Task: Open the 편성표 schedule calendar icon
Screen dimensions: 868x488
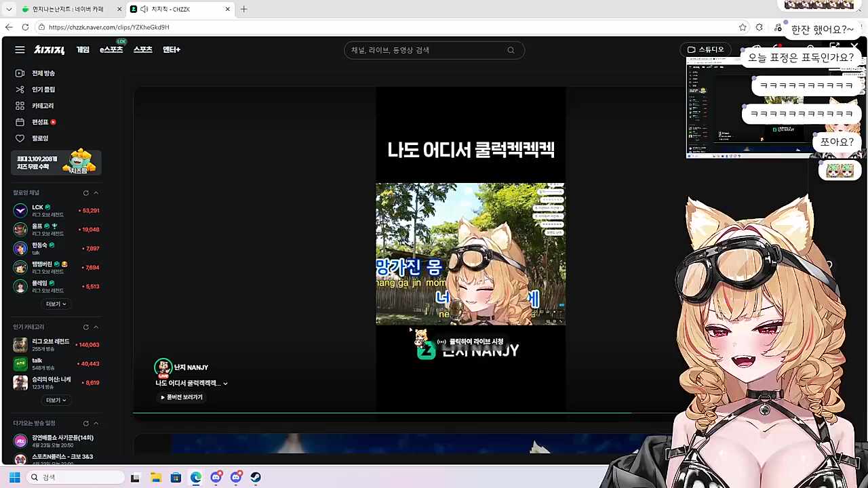Action: [20, 122]
